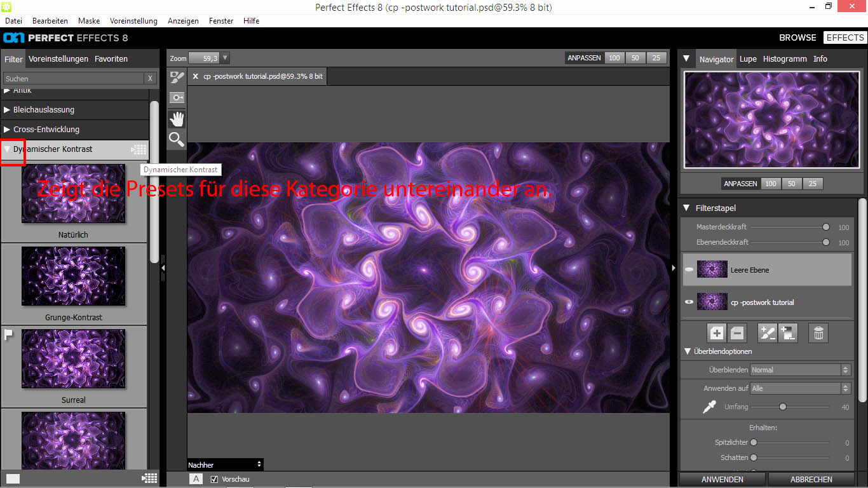This screenshot has width=868, height=488.
Task: Pick color with the eyedropper icon
Action: coord(709,407)
